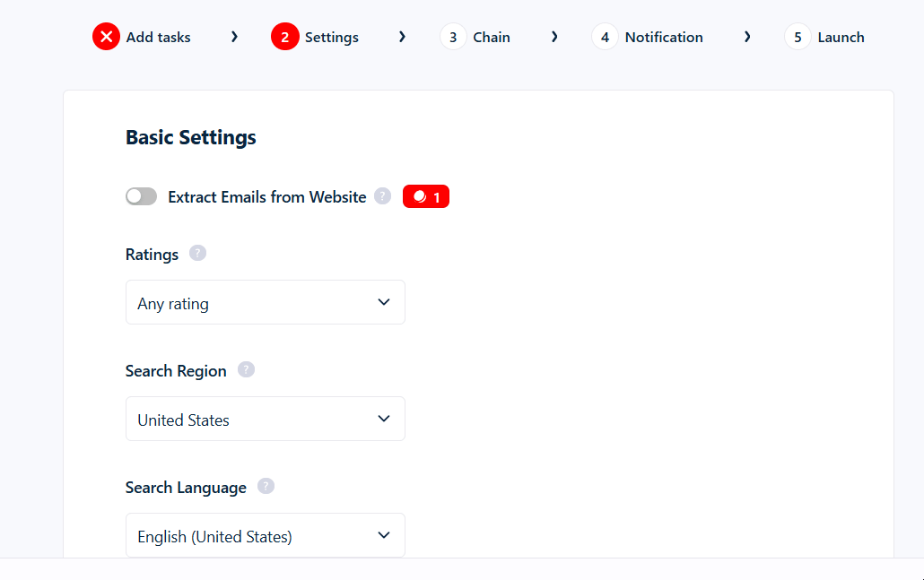Click the arrow after Notification step
Image resolution: width=924 pixels, height=580 pixels.
pos(747,37)
